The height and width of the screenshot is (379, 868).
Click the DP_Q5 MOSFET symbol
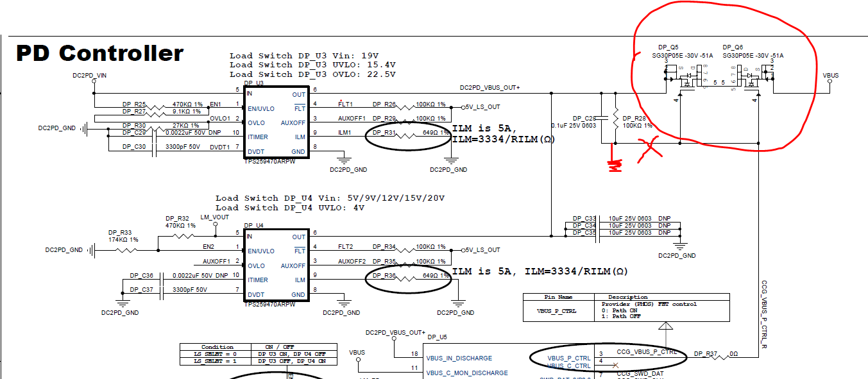pos(686,80)
